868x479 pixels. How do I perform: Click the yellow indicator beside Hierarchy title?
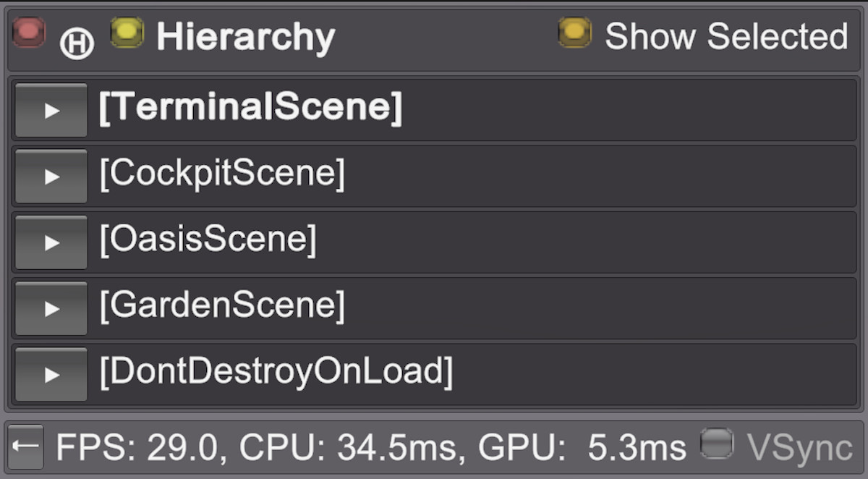click(x=126, y=32)
